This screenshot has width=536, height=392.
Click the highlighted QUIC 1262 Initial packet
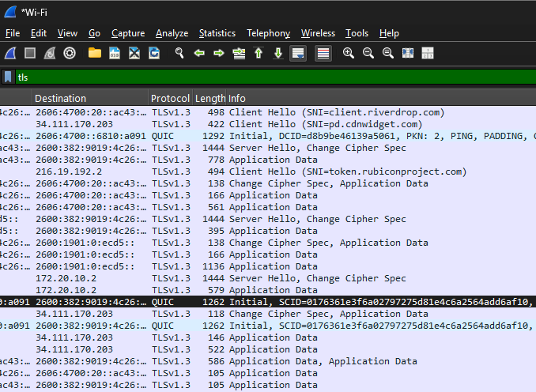coord(268,302)
